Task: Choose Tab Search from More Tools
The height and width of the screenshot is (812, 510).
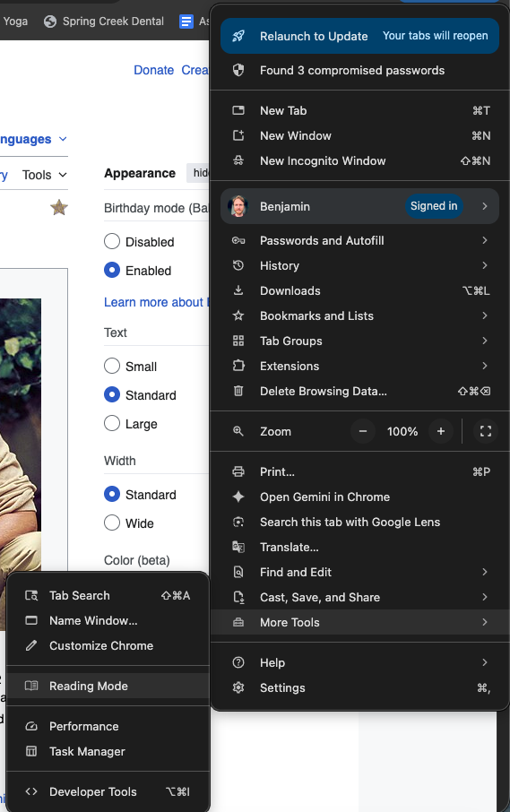Action: (108, 595)
